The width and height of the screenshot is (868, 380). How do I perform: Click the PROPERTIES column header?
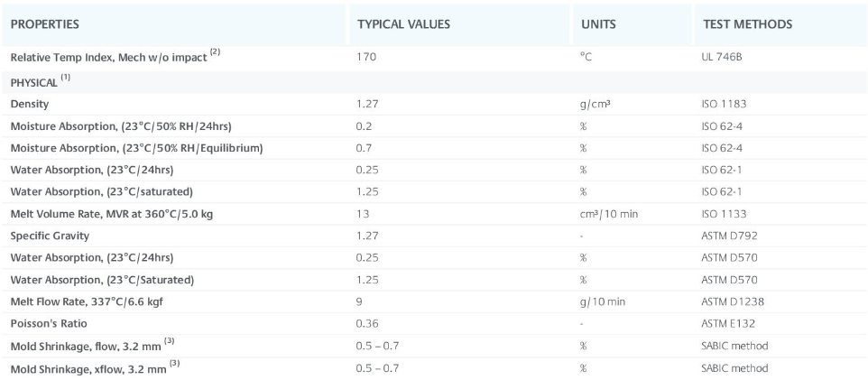click(44, 23)
